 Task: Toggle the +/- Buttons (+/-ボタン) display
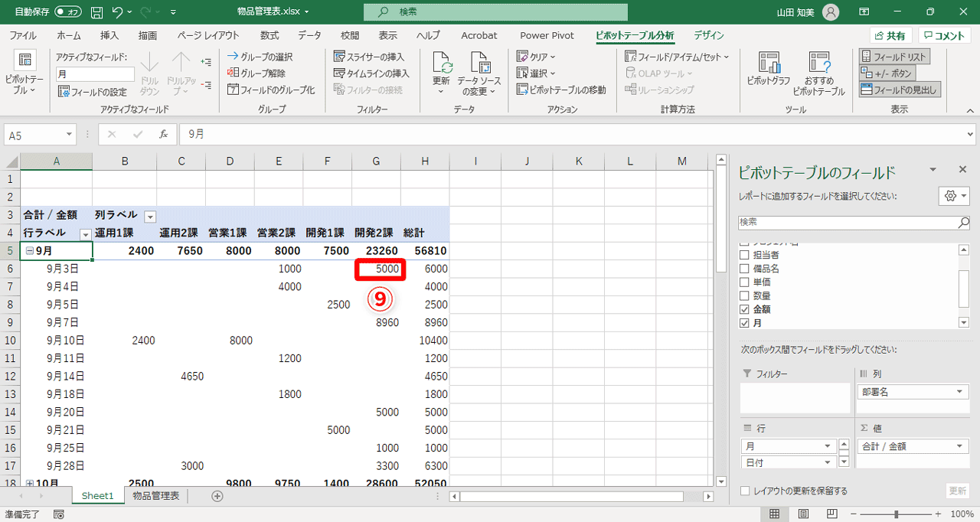coord(887,73)
